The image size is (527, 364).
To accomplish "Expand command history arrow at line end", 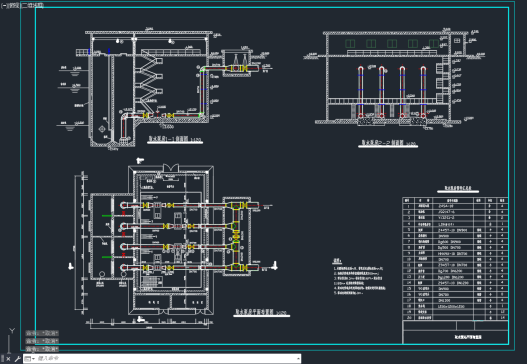I will 298,359.
